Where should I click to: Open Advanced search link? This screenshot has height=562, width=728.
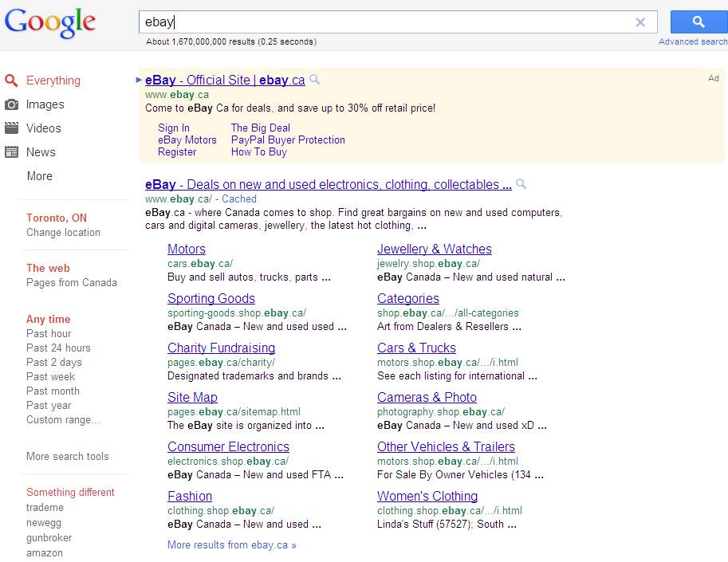click(x=693, y=41)
